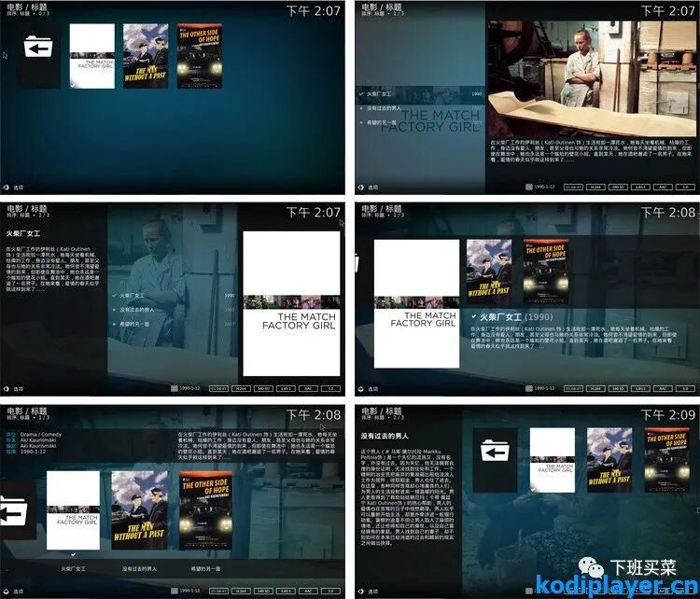Select 没有过去的男人 row in the list beside the large factory still
The width and height of the screenshot is (700, 599).
(420, 108)
